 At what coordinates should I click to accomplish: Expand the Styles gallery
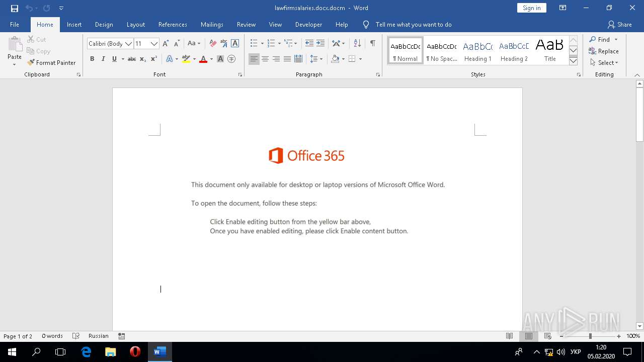(573, 61)
